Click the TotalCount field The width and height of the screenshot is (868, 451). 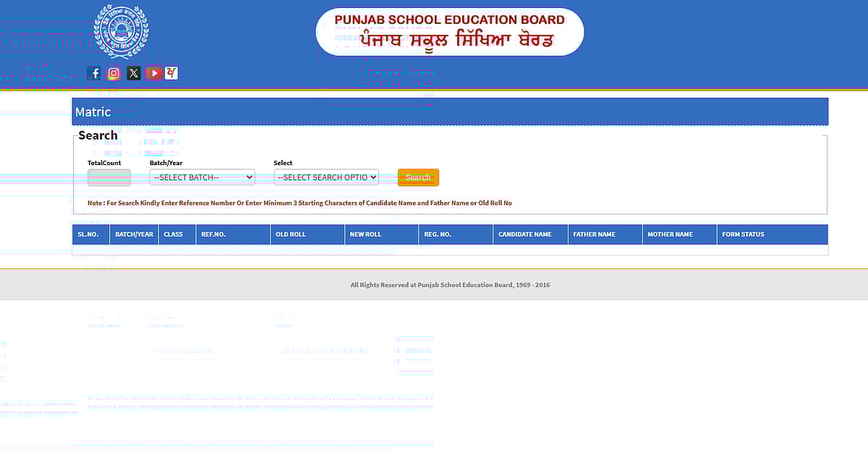[109, 177]
